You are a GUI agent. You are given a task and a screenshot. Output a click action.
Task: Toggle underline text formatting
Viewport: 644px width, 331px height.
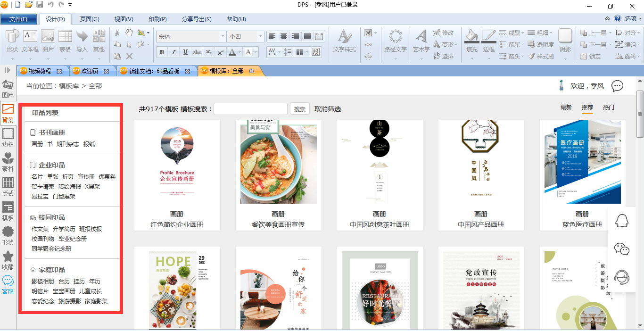(185, 52)
